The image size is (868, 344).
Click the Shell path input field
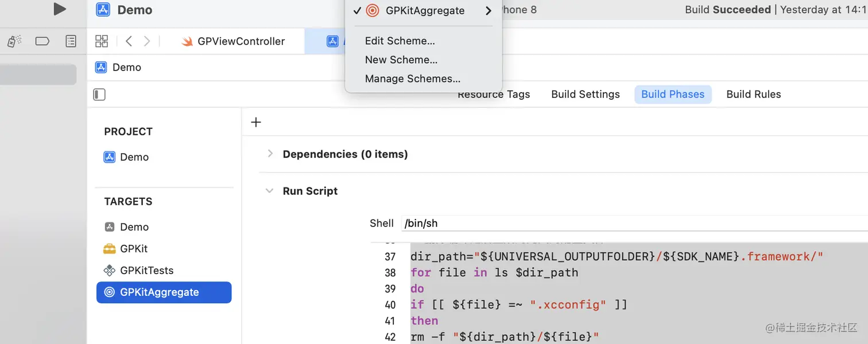tap(631, 224)
